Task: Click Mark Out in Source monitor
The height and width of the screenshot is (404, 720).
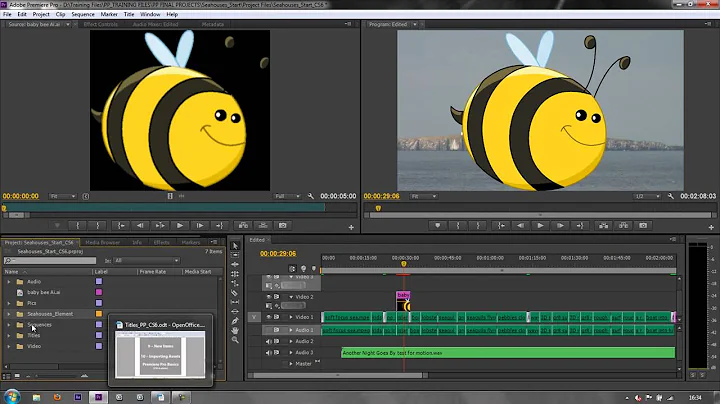Action: pyautogui.click(x=97, y=225)
